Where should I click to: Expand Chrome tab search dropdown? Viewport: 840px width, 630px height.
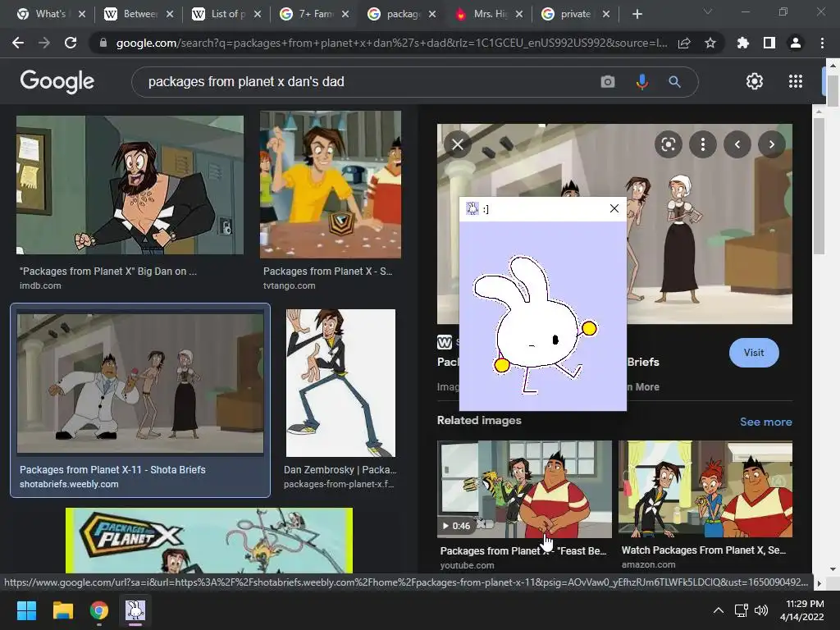pos(708,11)
